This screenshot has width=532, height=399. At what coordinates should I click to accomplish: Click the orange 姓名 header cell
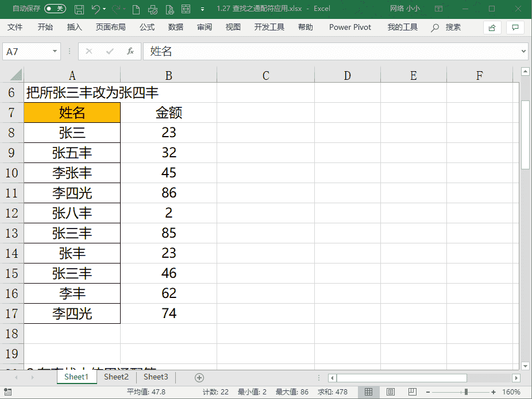pos(72,113)
